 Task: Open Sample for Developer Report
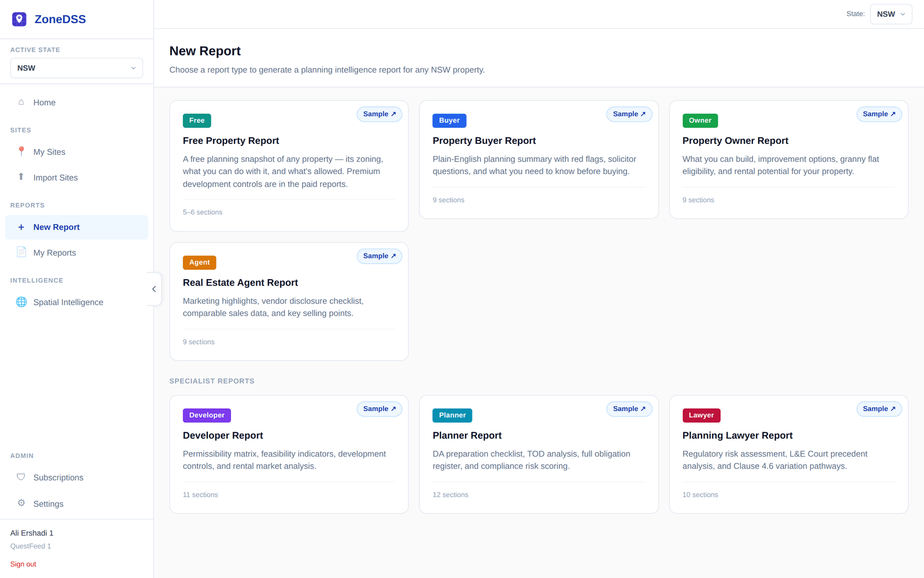(x=379, y=409)
